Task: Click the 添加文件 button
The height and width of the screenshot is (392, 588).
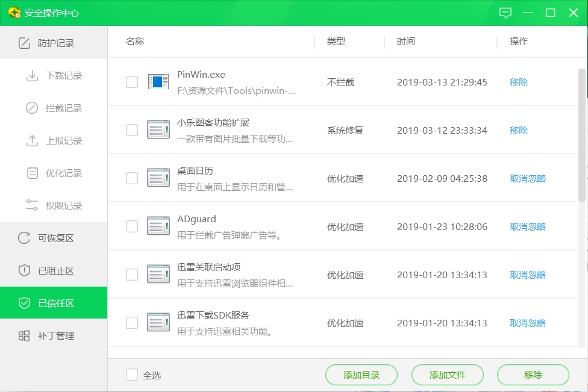Action: 448,375
